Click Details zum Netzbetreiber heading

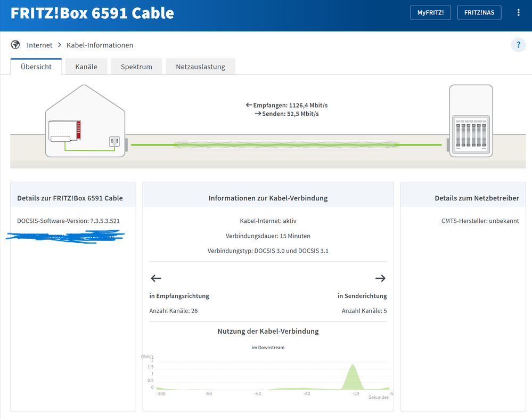[x=477, y=198]
